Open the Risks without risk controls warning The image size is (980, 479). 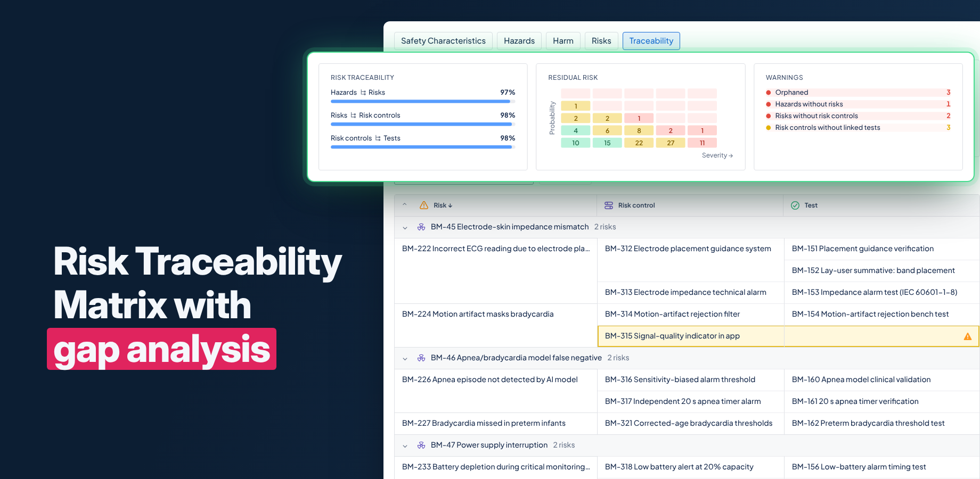pyautogui.click(x=858, y=116)
